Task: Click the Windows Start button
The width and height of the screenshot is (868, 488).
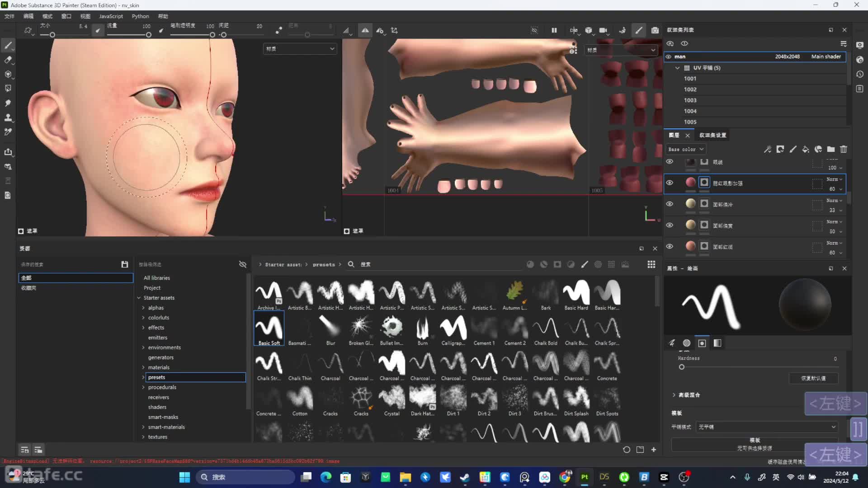Action: [184, 477]
